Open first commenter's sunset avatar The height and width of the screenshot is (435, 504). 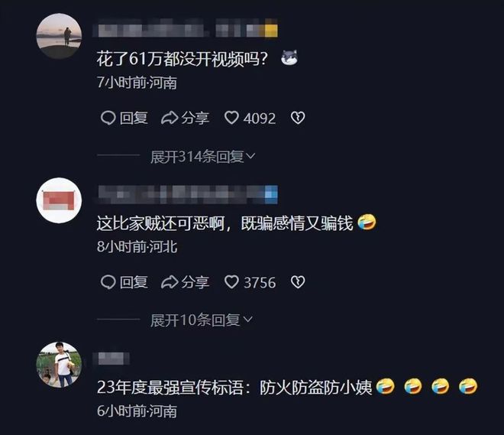(x=59, y=36)
